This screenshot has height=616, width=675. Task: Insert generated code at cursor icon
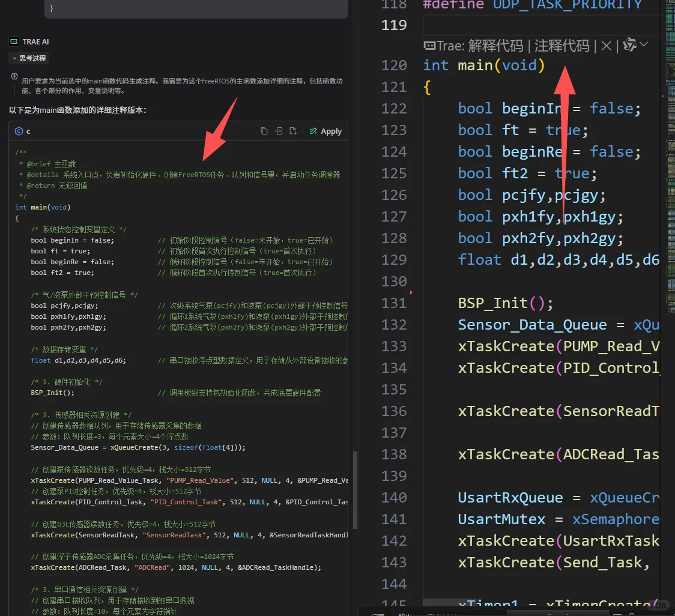tap(279, 131)
